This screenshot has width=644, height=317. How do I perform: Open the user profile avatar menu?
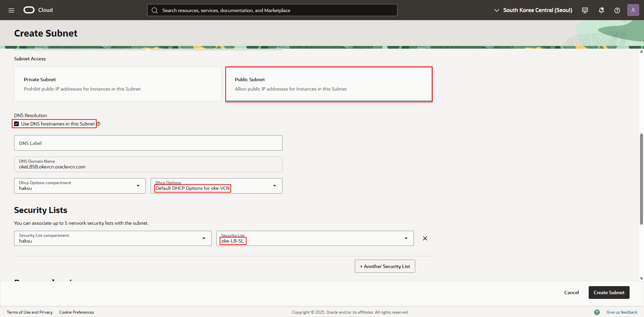coord(633,10)
